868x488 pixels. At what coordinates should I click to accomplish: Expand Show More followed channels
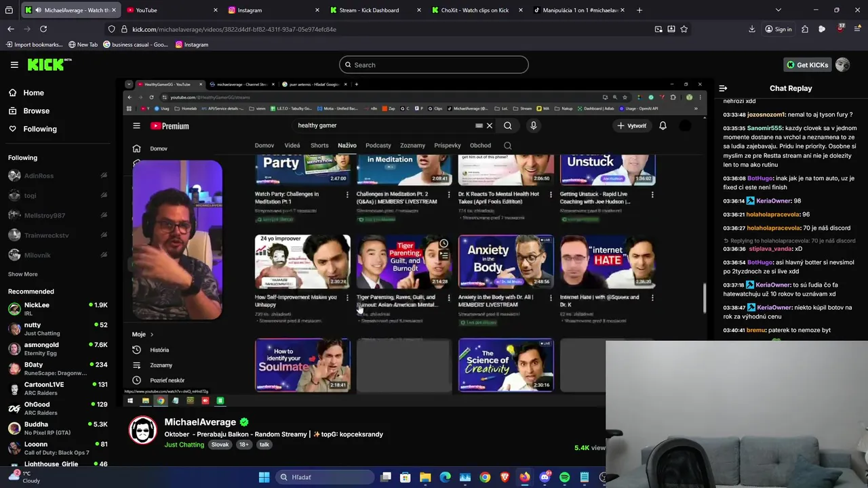[x=23, y=274]
